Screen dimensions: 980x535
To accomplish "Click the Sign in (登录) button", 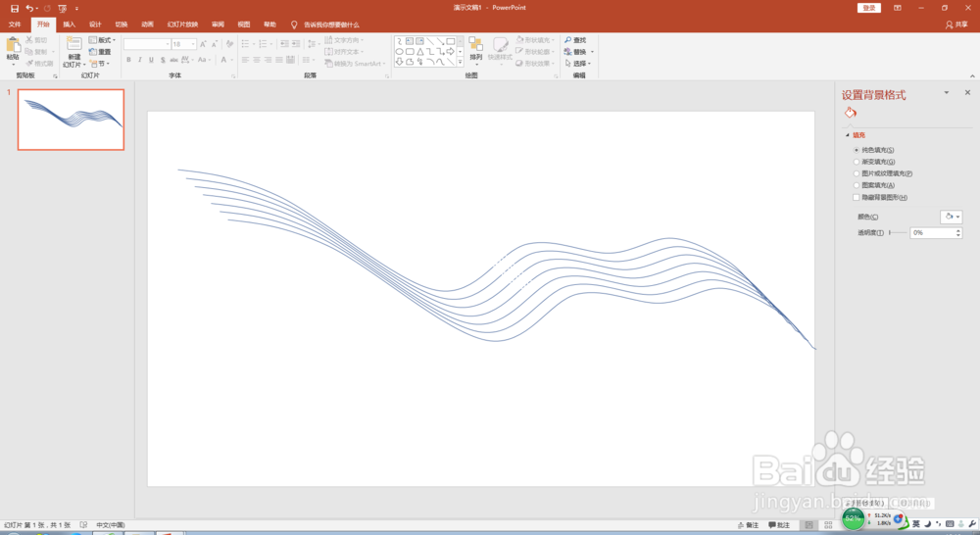I will pyautogui.click(x=868, y=8).
